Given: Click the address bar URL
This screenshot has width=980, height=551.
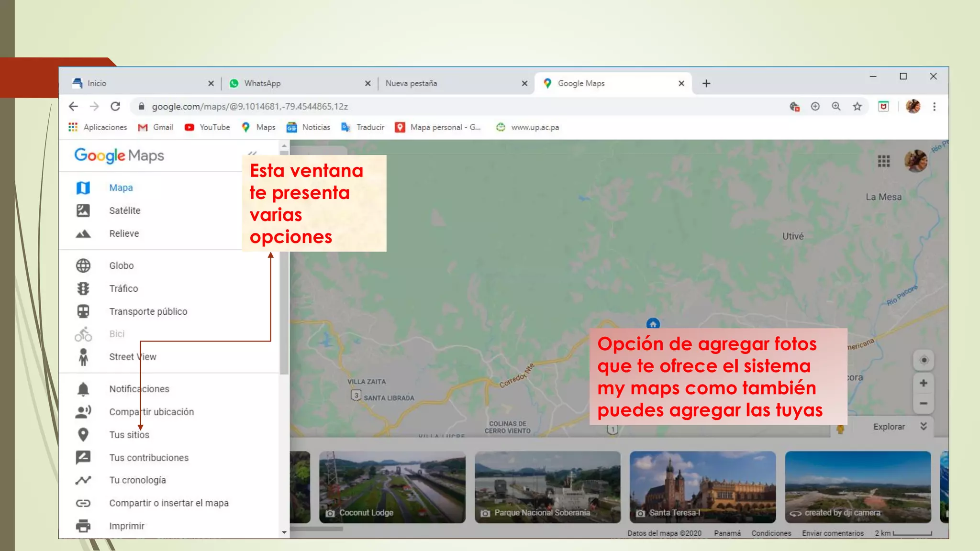Looking at the screenshot, I should coord(250,106).
